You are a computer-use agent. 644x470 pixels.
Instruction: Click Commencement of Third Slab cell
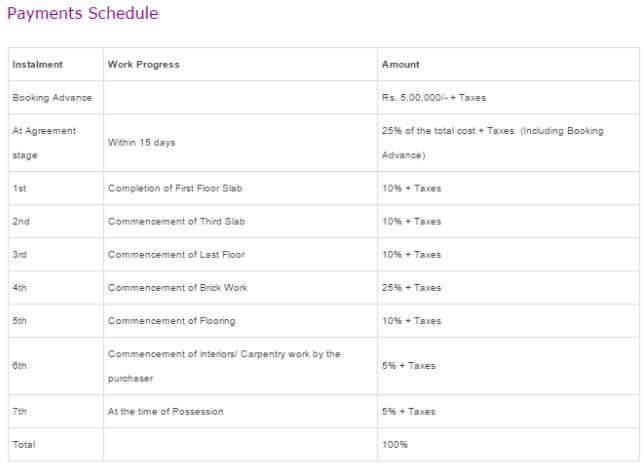pyautogui.click(x=176, y=221)
